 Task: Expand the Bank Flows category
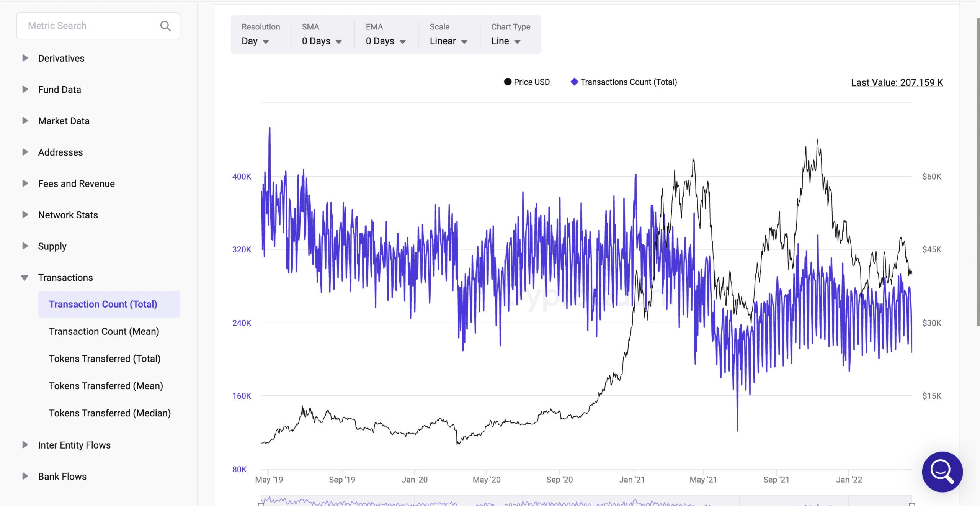[25, 476]
